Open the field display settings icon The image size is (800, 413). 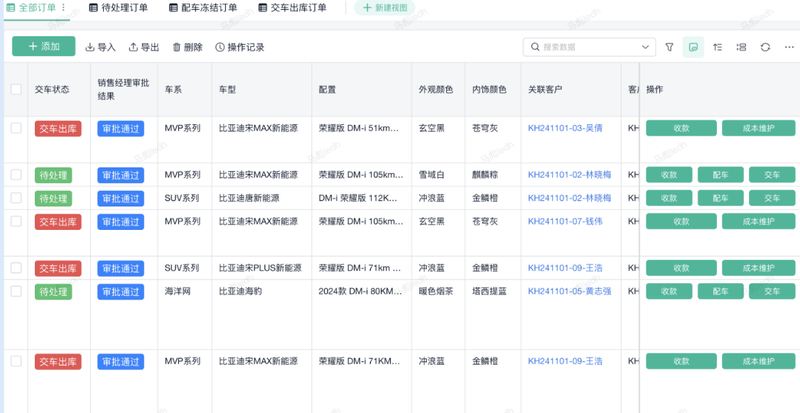[x=741, y=47]
